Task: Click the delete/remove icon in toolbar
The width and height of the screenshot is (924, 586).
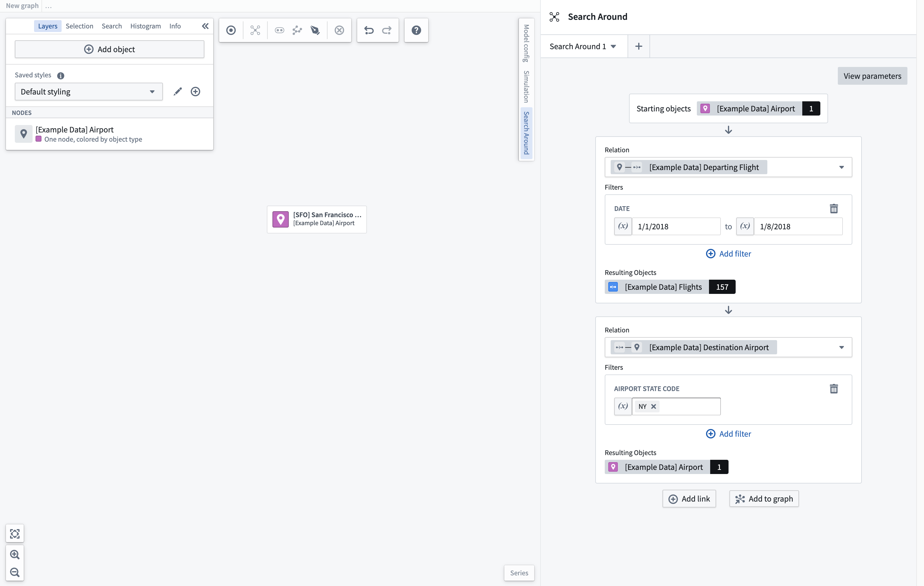Action: pyautogui.click(x=339, y=30)
